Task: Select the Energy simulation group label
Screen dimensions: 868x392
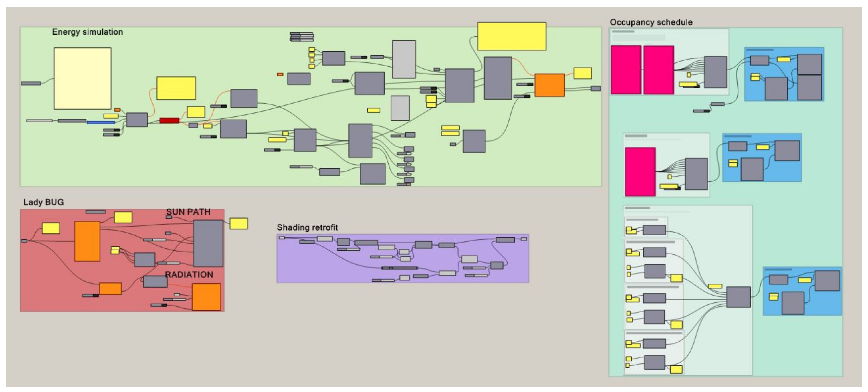Action: click(87, 32)
